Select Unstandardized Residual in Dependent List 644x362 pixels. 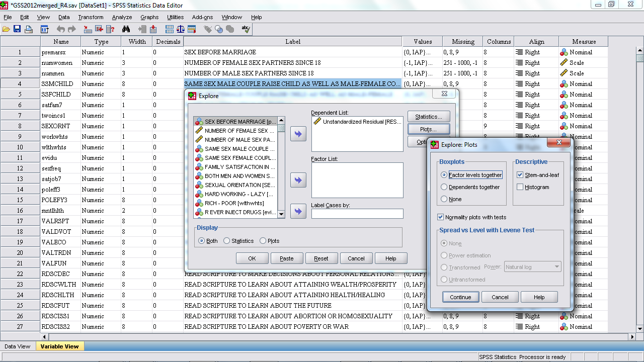(x=357, y=122)
